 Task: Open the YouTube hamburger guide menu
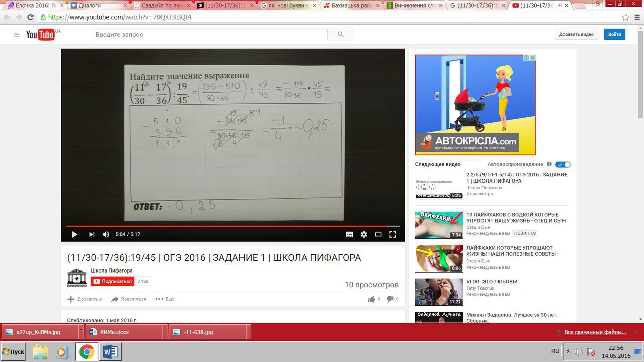(17, 35)
